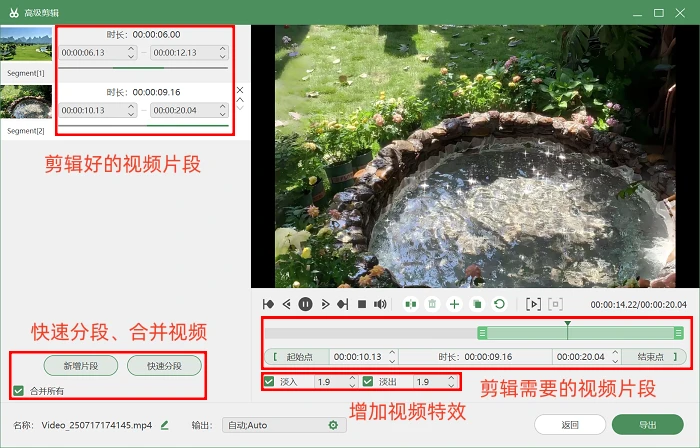700x448 pixels.
Task: Click the green split segment icon
Action: click(x=411, y=304)
